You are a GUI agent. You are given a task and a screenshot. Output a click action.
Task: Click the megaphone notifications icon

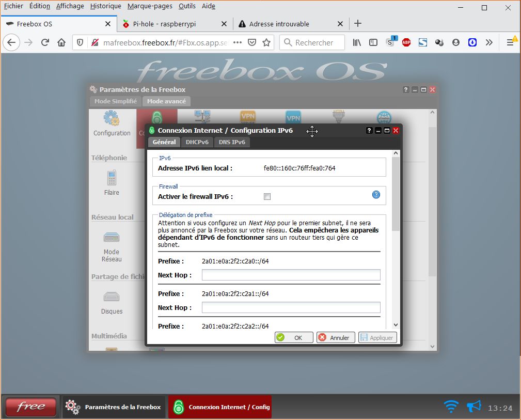pos(474,407)
